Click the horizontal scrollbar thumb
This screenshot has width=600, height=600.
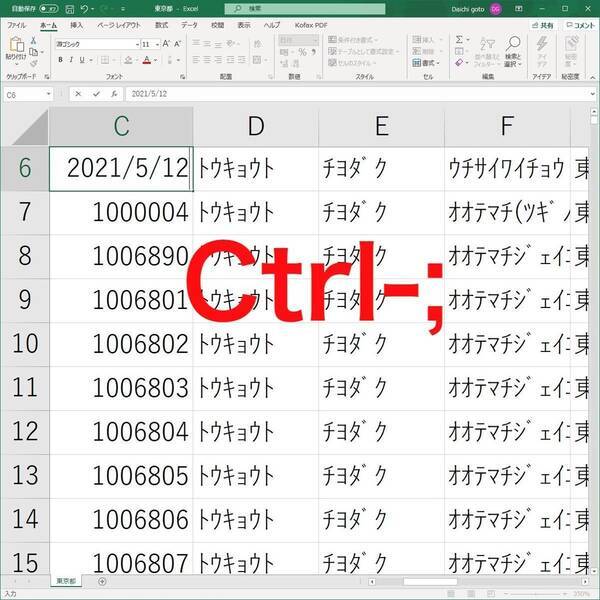coord(430,581)
